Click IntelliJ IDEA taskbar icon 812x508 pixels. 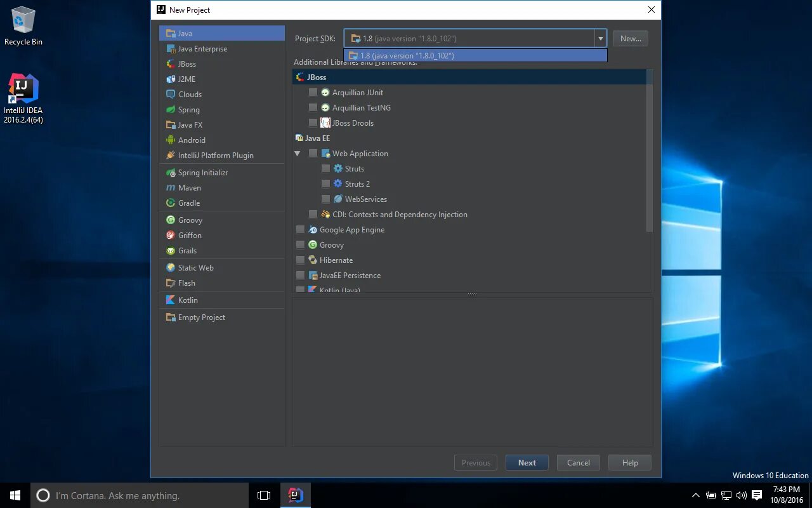click(x=296, y=495)
